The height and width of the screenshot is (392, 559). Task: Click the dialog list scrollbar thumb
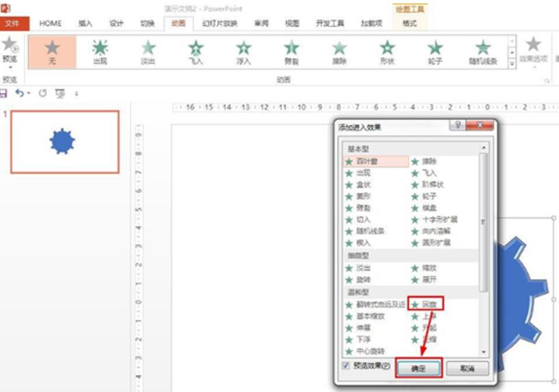click(483, 222)
